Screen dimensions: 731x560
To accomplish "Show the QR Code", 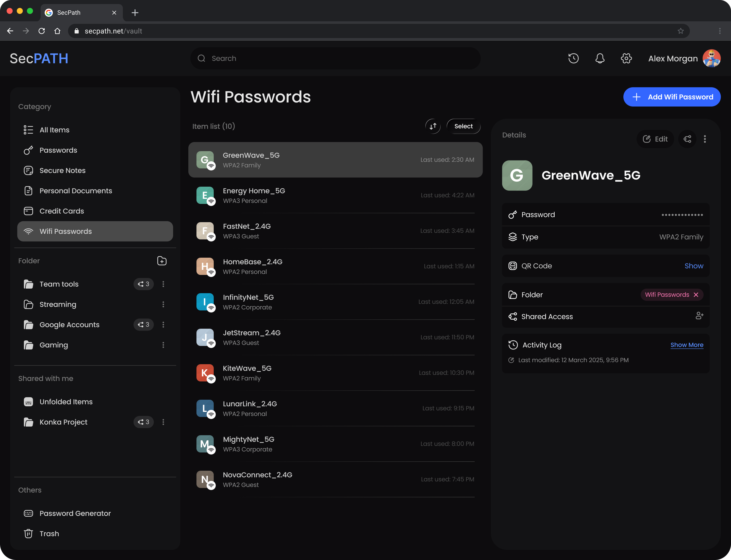I will coord(694,266).
